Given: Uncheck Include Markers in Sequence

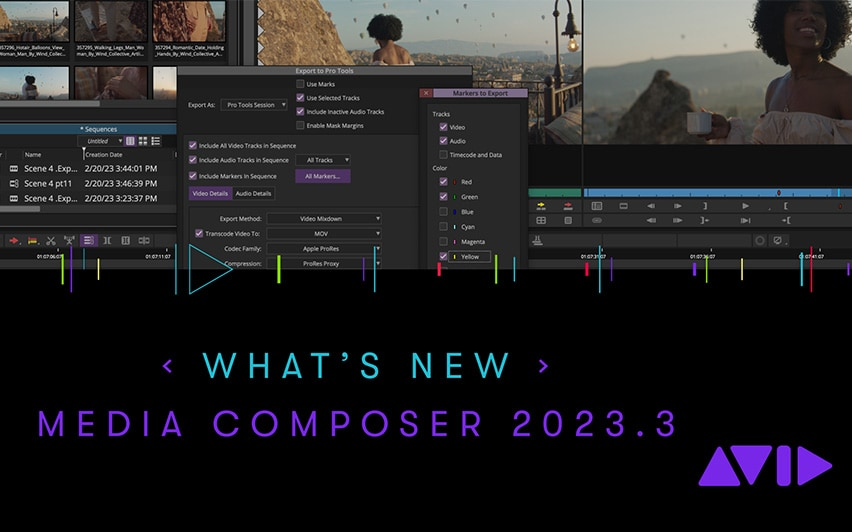Looking at the screenshot, I should coord(192,176).
